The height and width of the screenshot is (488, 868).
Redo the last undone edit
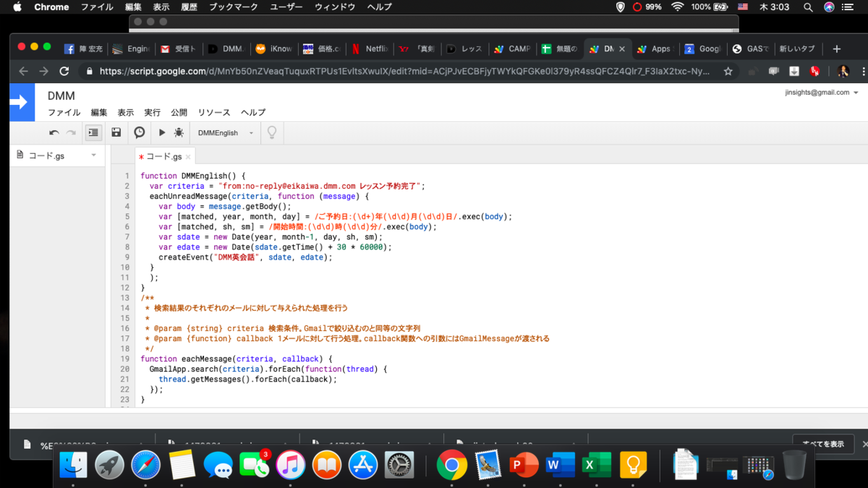pyautogui.click(x=71, y=133)
